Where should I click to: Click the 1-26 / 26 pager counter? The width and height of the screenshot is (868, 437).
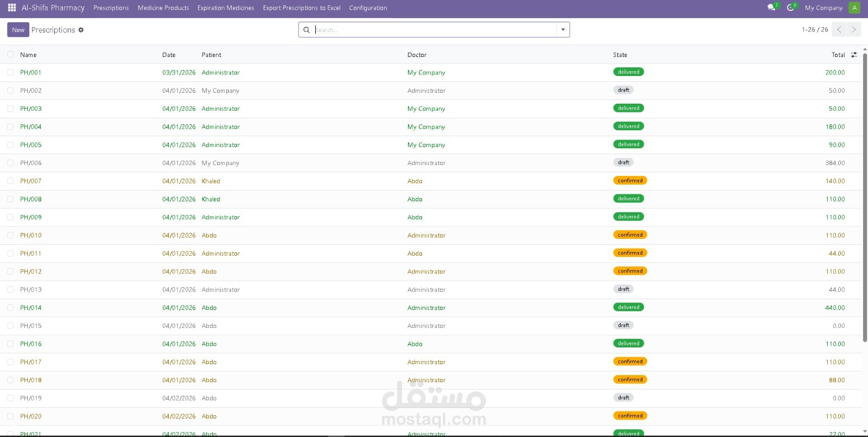tap(815, 29)
